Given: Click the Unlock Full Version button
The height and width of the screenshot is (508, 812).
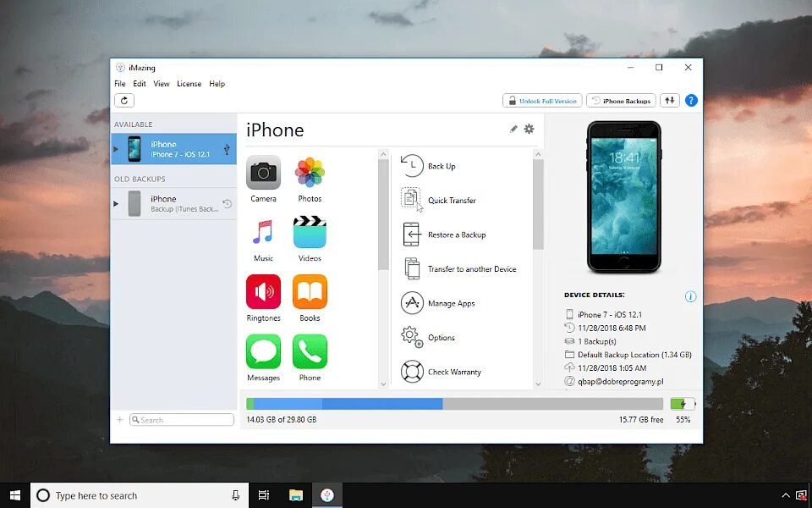Looking at the screenshot, I should [x=542, y=100].
